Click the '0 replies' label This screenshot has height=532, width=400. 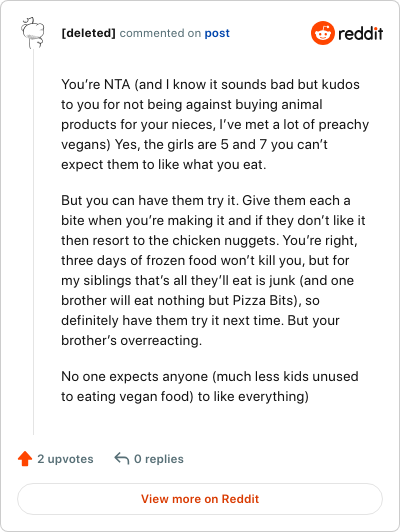[159, 459]
